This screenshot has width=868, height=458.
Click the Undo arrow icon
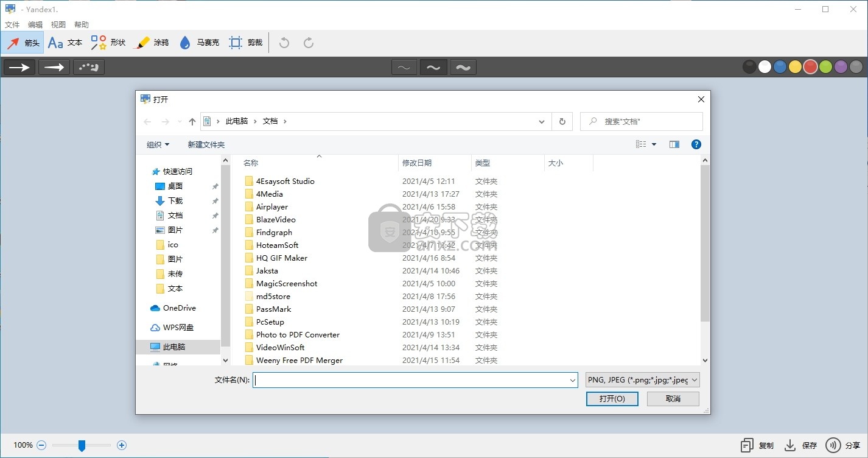[284, 43]
